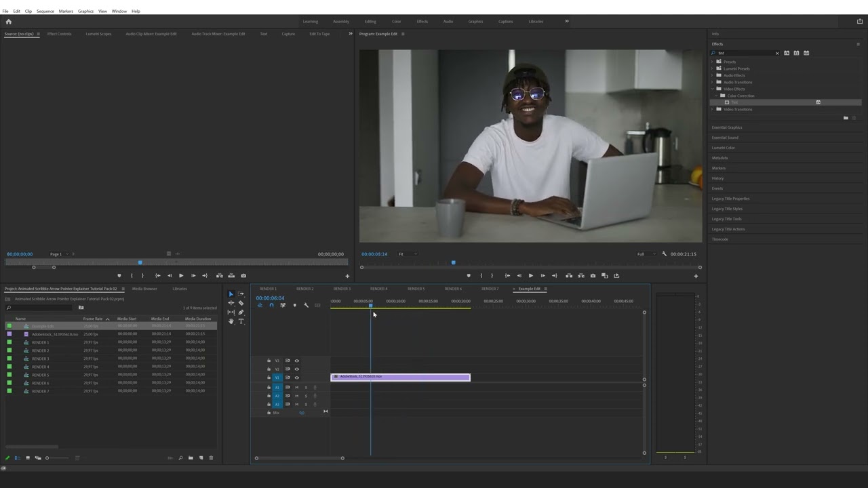Select the Hand tool
This screenshot has height=488, width=868.
(x=231, y=321)
